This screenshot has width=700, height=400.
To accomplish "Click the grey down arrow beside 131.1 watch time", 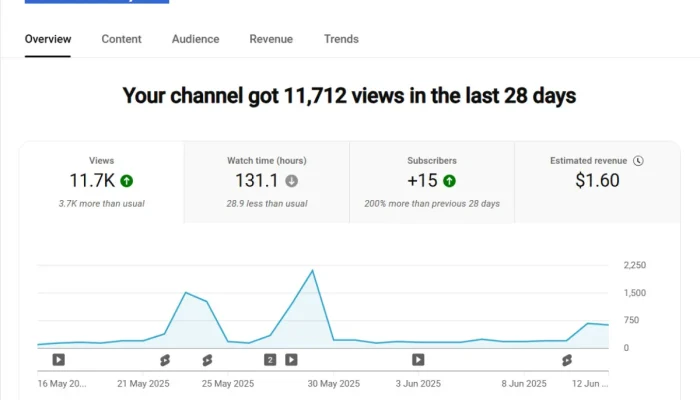I will pyautogui.click(x=292, y=181).
